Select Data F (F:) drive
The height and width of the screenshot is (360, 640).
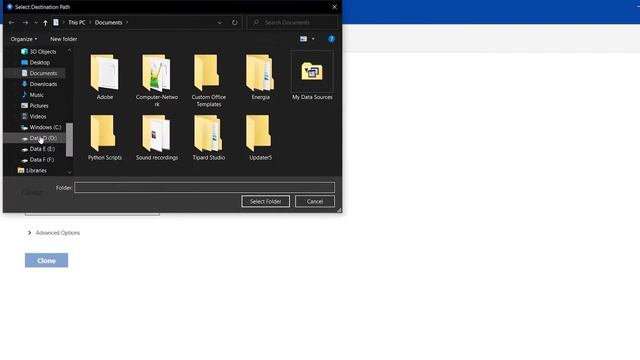38,160
